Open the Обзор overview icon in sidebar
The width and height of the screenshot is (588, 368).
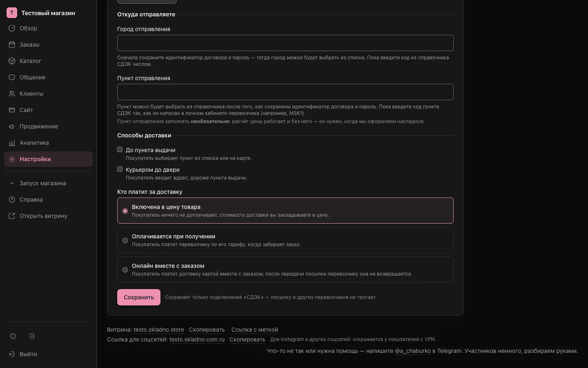click(x=12, y=28)
